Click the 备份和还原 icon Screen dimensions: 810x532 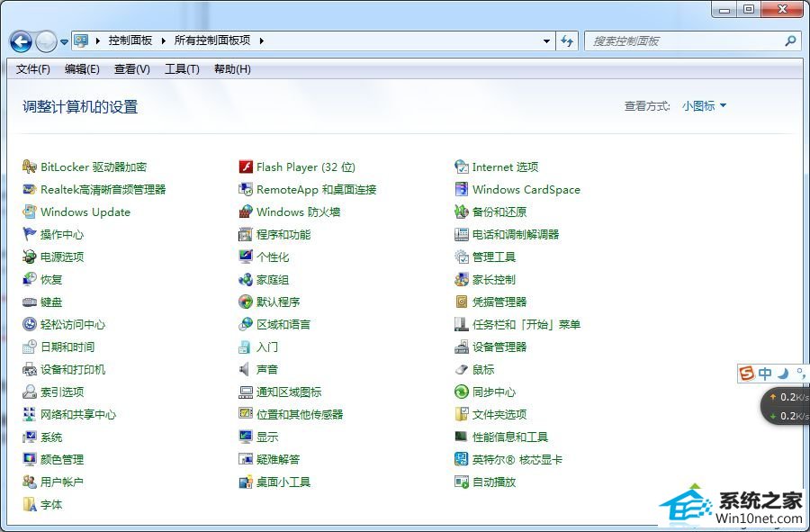(462, 212)
